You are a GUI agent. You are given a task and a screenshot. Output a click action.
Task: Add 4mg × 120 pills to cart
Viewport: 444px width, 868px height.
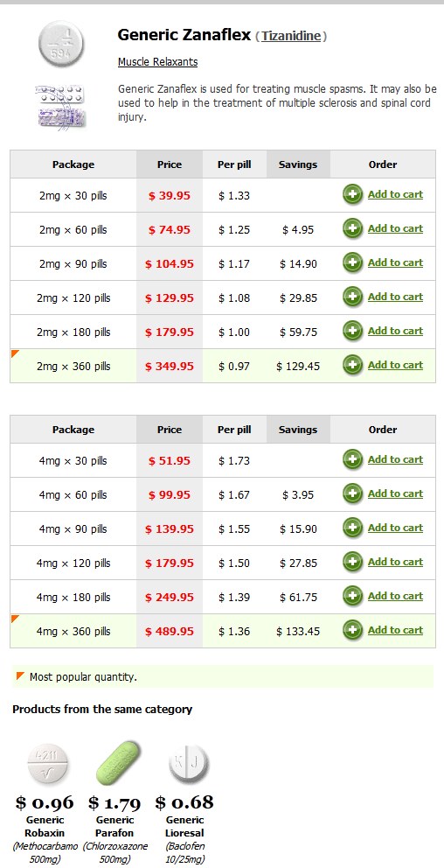pos(395,563)
